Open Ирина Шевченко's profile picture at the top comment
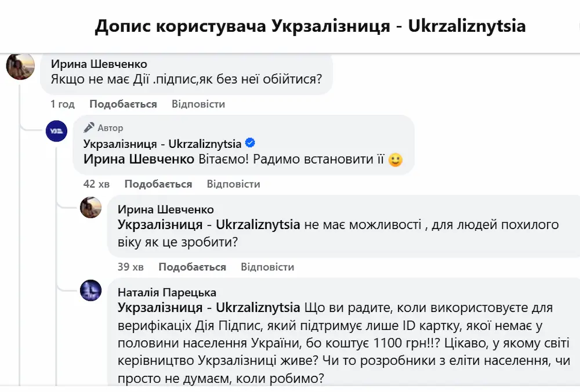The height and width of the screenshot is (392, 580). pyautogui.click(x=20, y=66)
